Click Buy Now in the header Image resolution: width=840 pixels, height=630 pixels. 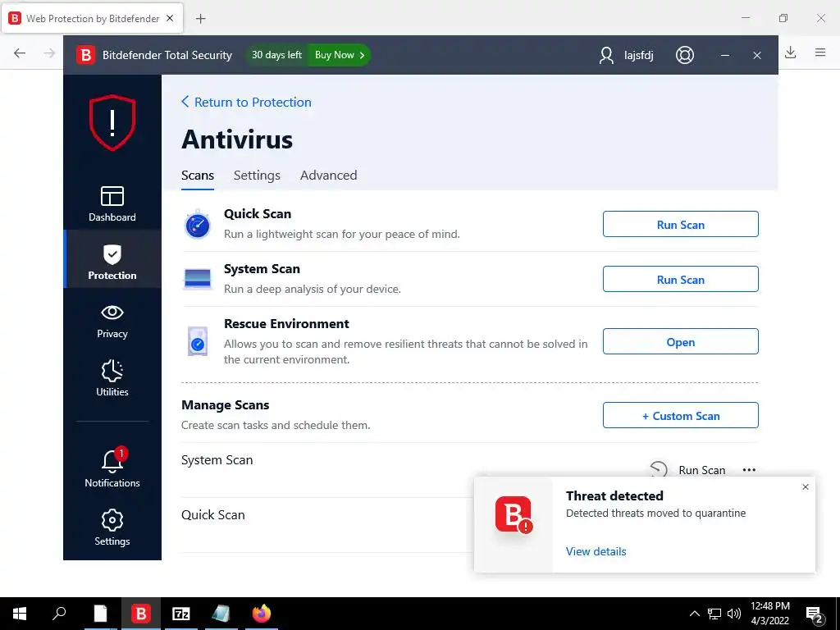tap(339, 55)
